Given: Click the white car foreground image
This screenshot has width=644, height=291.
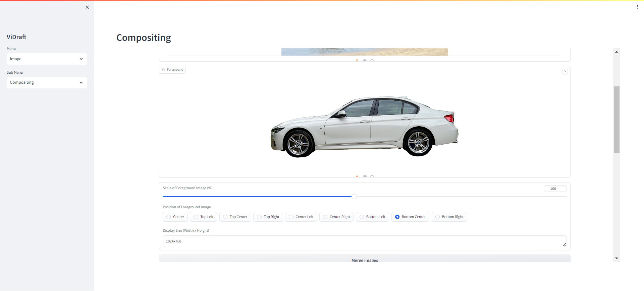Looking at the screenshot, I should pos(365,127).
